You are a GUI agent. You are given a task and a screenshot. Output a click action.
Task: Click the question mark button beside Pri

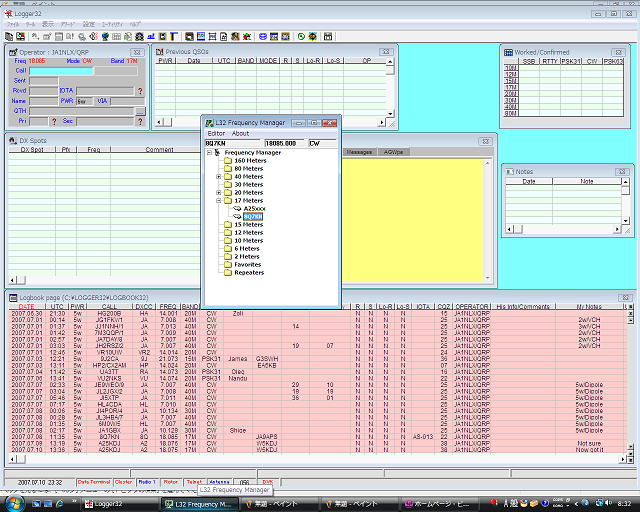54,121
